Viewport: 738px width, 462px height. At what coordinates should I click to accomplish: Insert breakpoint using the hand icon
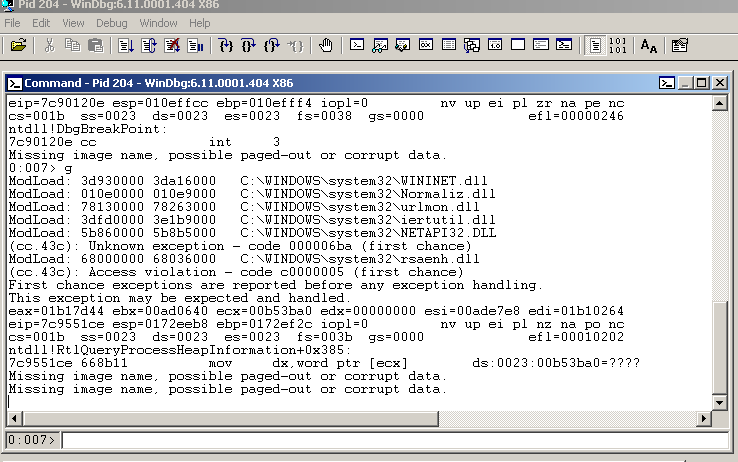(x=326, y=45)
